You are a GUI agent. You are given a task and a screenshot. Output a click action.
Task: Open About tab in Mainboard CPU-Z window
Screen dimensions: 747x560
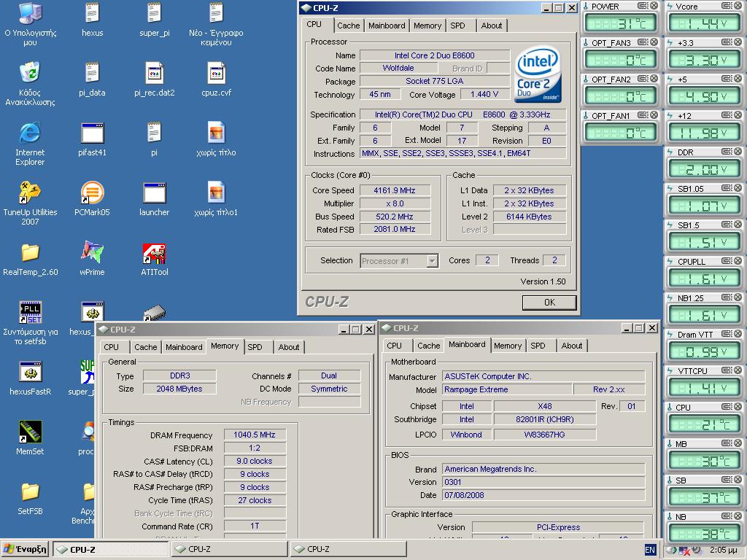tap(572, 346)
